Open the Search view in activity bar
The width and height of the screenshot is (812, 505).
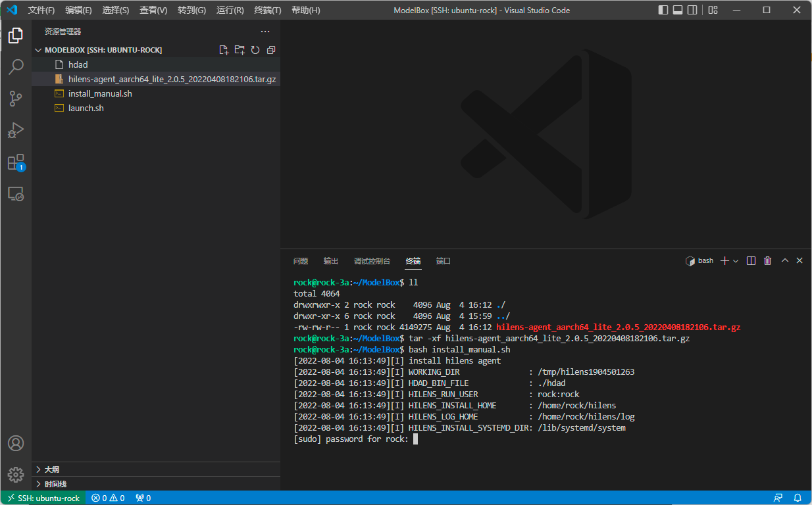(x=16, y=66)
